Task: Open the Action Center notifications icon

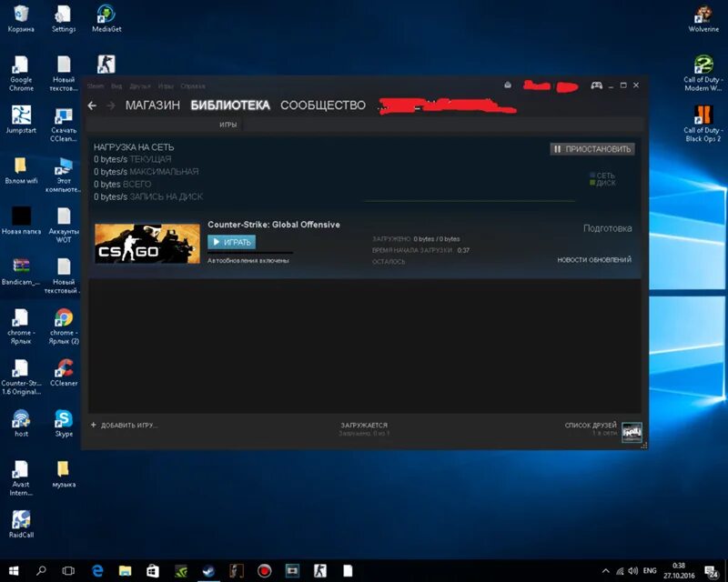Action: coord(712,572)
